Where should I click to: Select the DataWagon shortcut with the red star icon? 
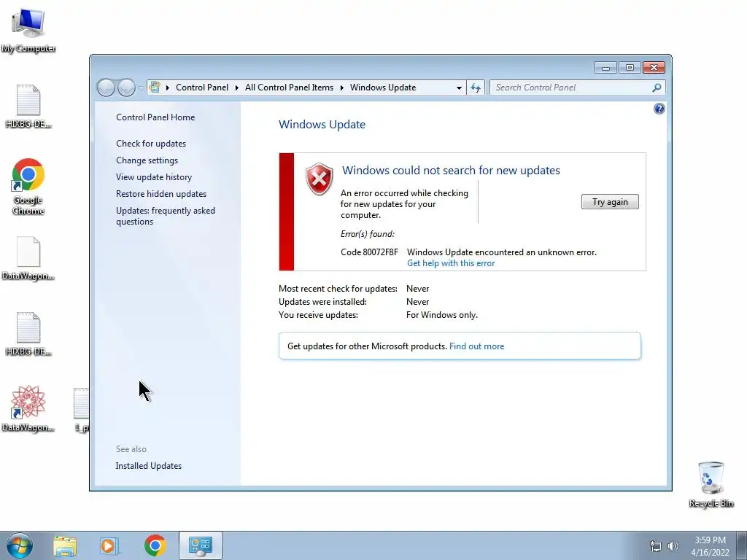[28, 408]
